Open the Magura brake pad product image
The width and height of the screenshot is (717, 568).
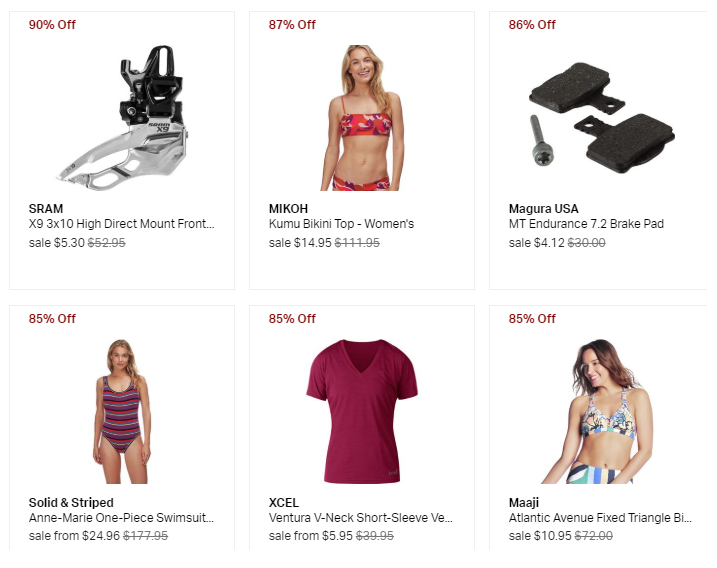pyautogui.click(x=602, y=118)
